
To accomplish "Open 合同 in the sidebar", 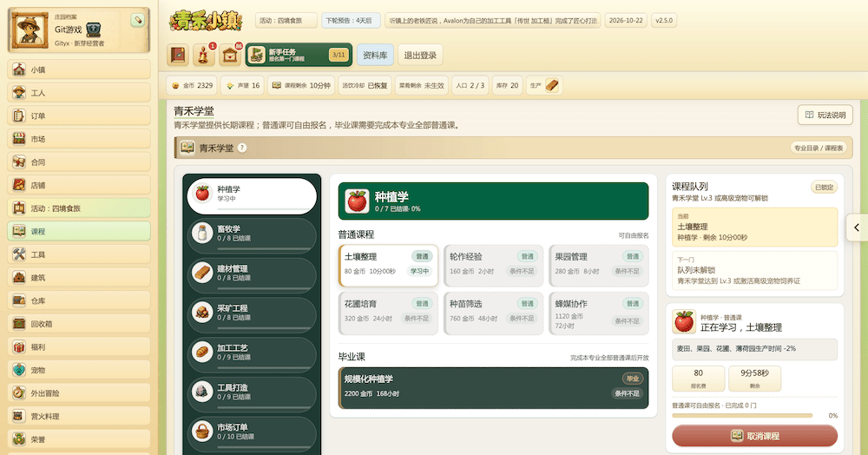I will pos(79,162).
